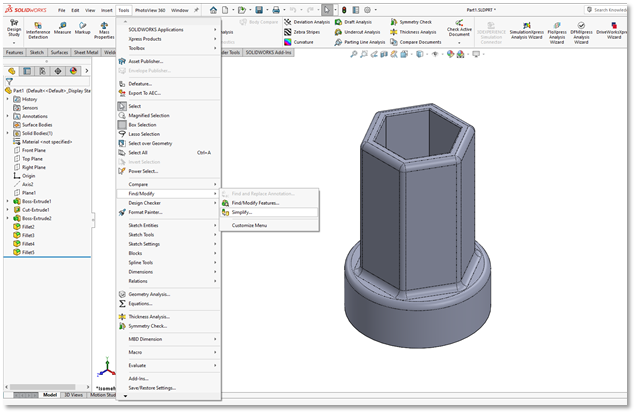Open the DisplayManager color wheel tab

pos(73,71)
